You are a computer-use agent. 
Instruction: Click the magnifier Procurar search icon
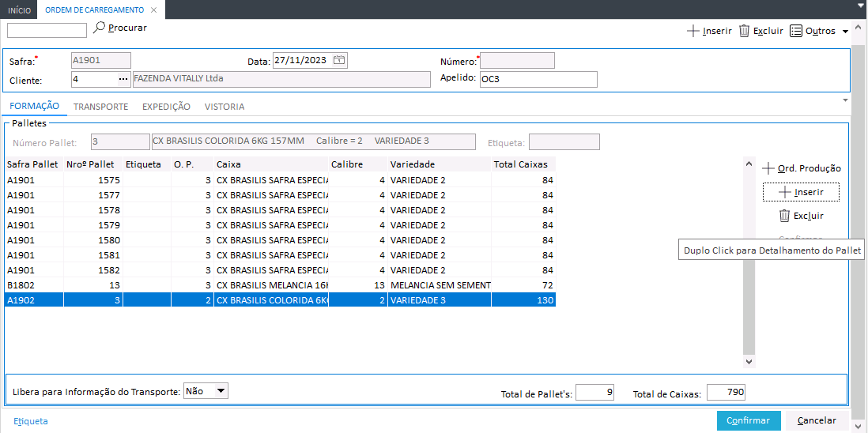(x=99, y=28)
